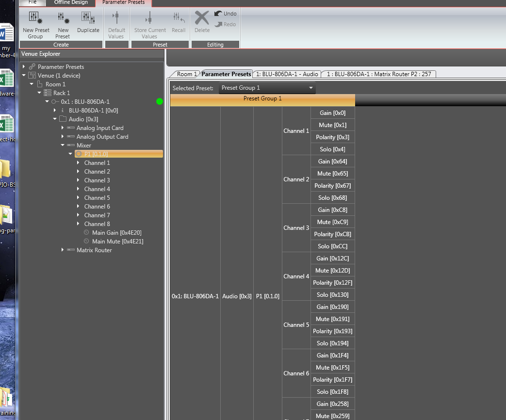Expand Channel 5 in Venue Explorer
506x420 pixels.
(78, 197)
